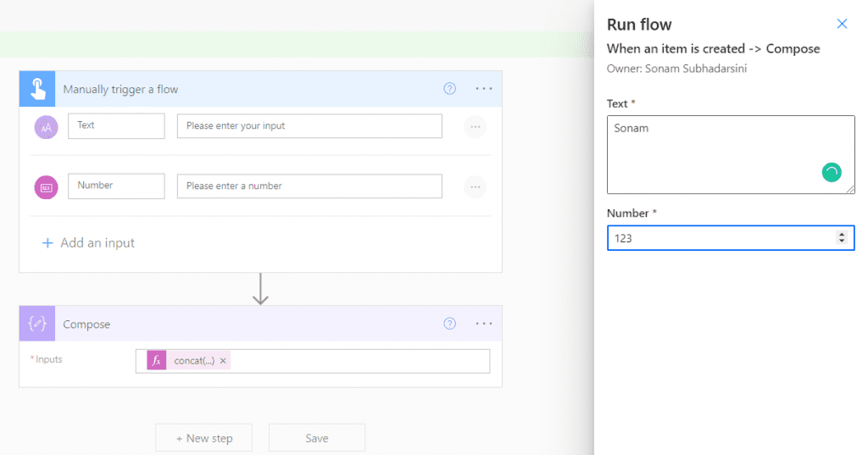This screenshot has width=868, height=455.
Task: Click the plus icon beside Add an input
Action: coord(47,243)
